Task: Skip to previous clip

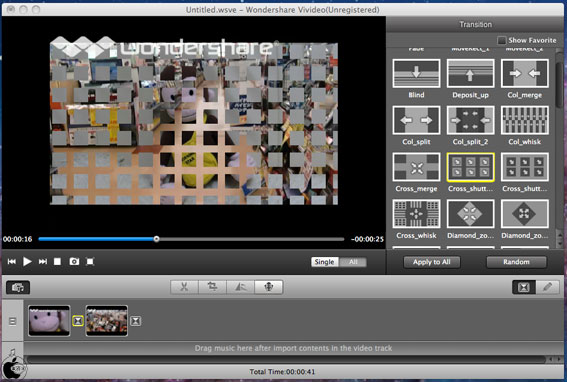Action: [12, 261]
